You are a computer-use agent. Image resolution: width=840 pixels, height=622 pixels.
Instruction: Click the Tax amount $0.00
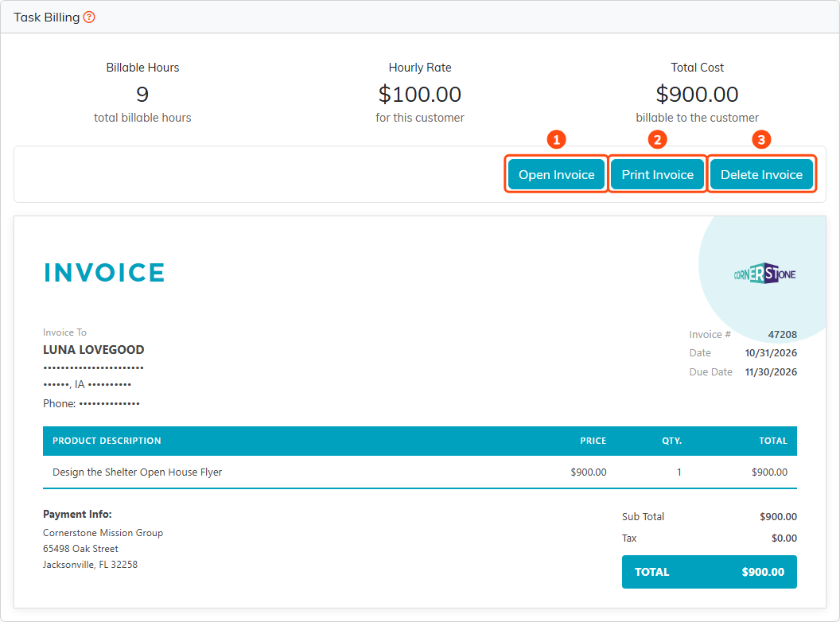click(x=784, y=538)
